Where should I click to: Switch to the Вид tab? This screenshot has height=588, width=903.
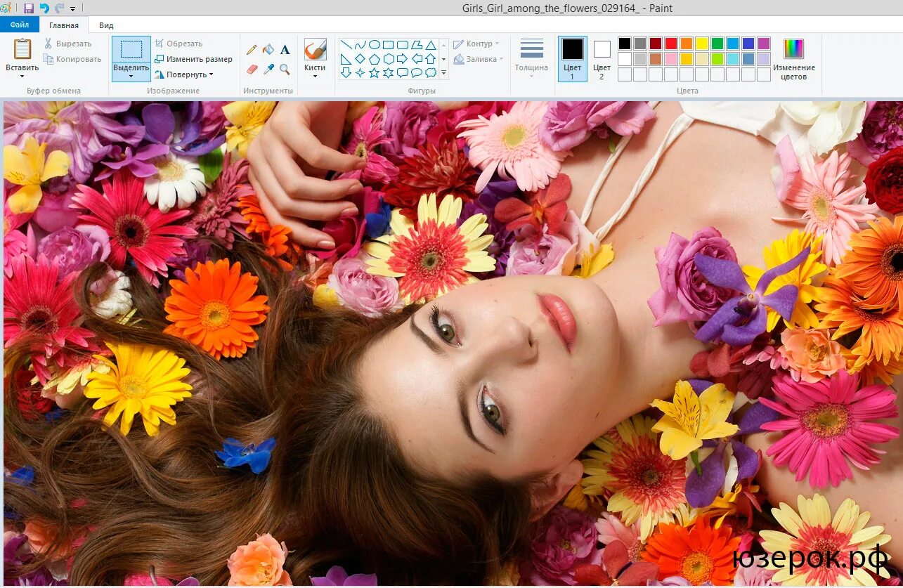(x=106, y=25)
